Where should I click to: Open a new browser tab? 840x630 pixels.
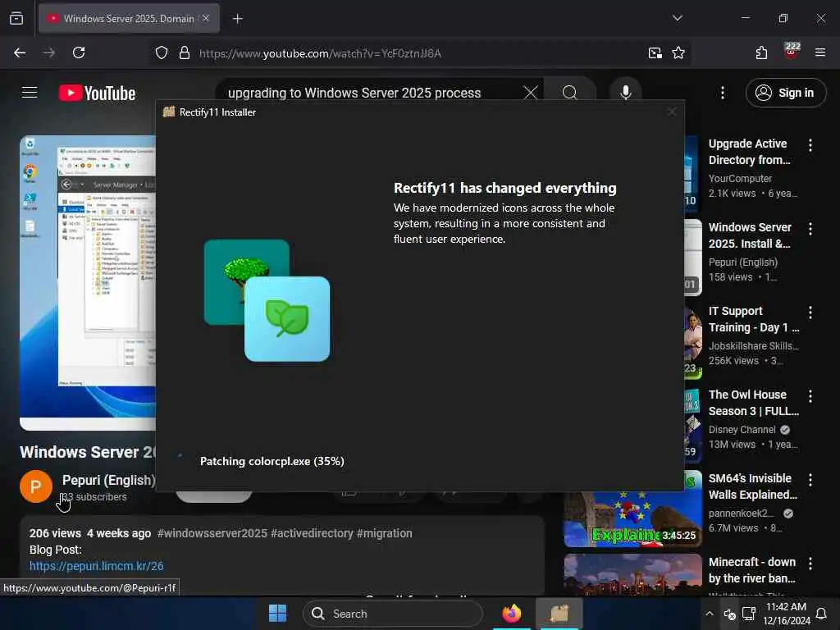238,19
